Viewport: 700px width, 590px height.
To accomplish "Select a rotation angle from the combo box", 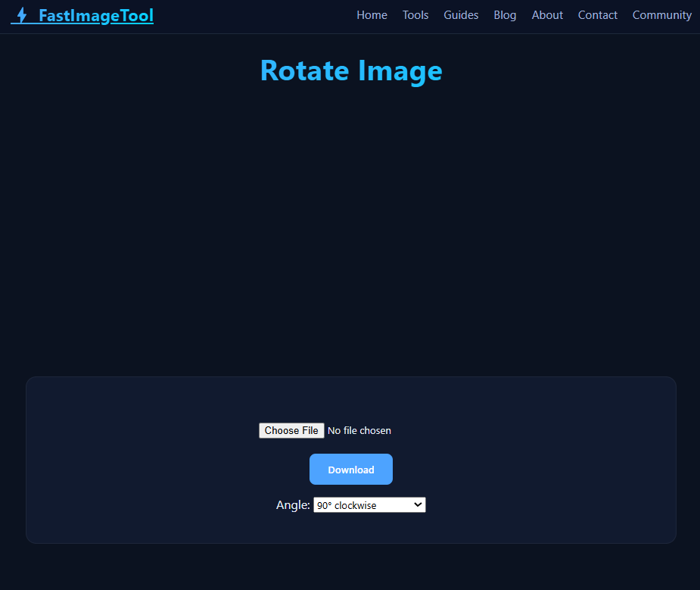I will click(x=369, y=504).
